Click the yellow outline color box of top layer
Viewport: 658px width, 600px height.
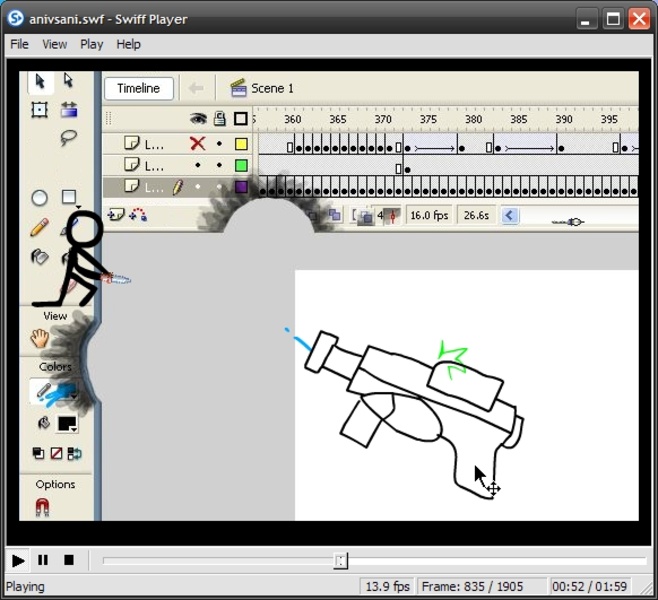click(x=241, y=144)
